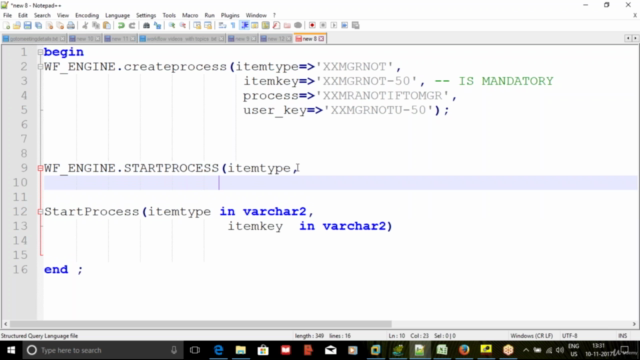Click the Print toolbar icon
The height and width of the screenshot is (360, 640).
pos(71,25)
